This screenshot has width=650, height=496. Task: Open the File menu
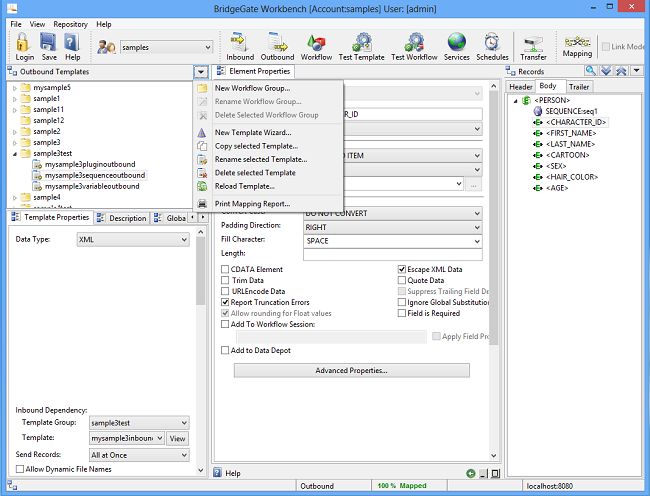point(16,24)
